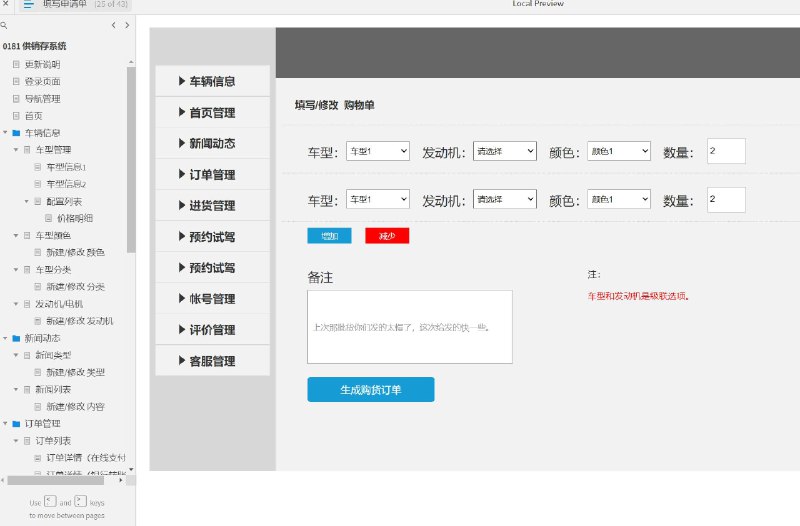Screen dimensions: 800x526
Task: Close the sidebar with X icon
Action: pyautogui.click(x=5, y=4)
